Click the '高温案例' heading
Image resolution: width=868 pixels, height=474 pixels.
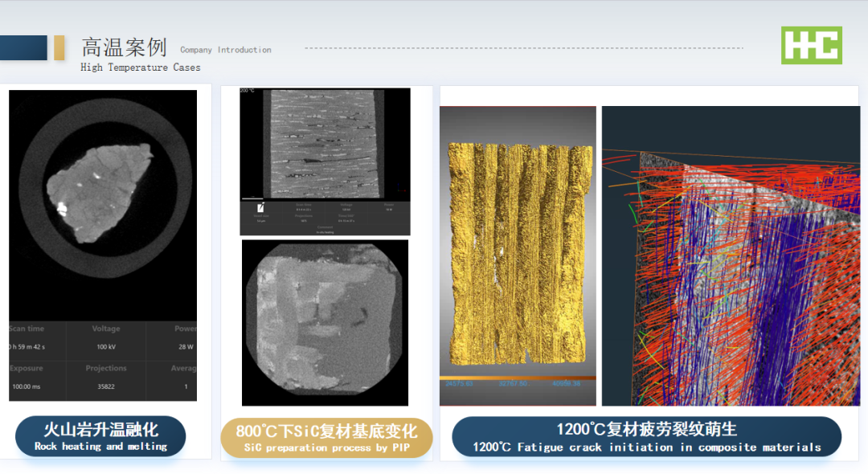124,47
